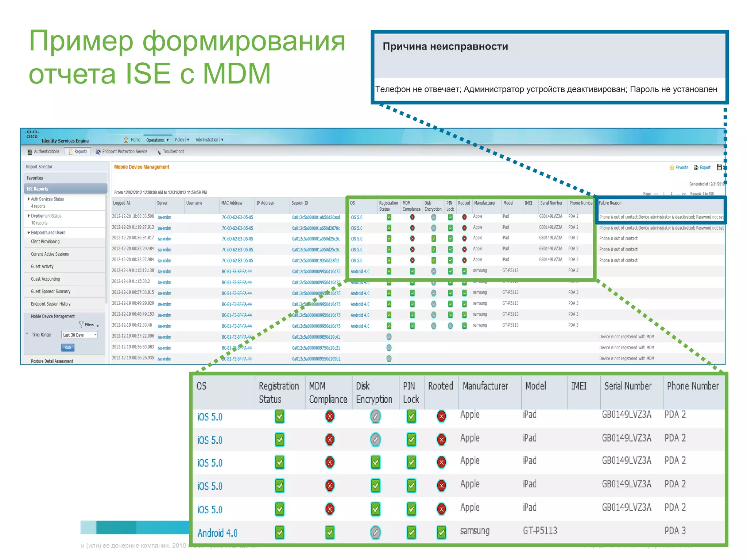Click MDM Compliance green check in the 2012-12-19 01:15:12.138 row
This screenshot has height=560, width=747.
[412, 271]
